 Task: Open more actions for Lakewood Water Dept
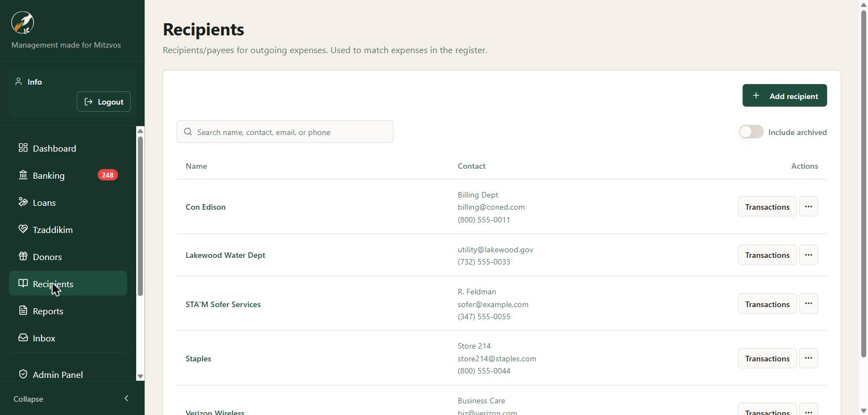point(808,255)
